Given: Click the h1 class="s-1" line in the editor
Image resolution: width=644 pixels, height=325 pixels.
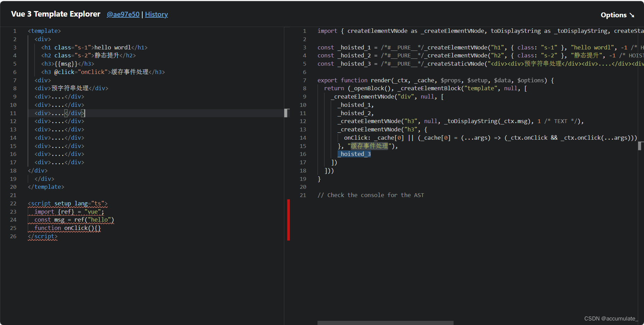Looking at the screenshot, I should [x=95, y=47].
